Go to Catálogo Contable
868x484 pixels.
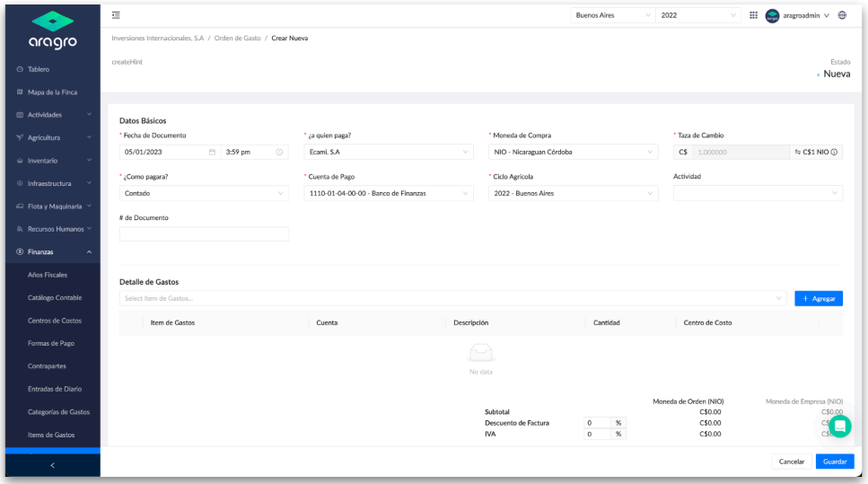(x=55, y=297)
